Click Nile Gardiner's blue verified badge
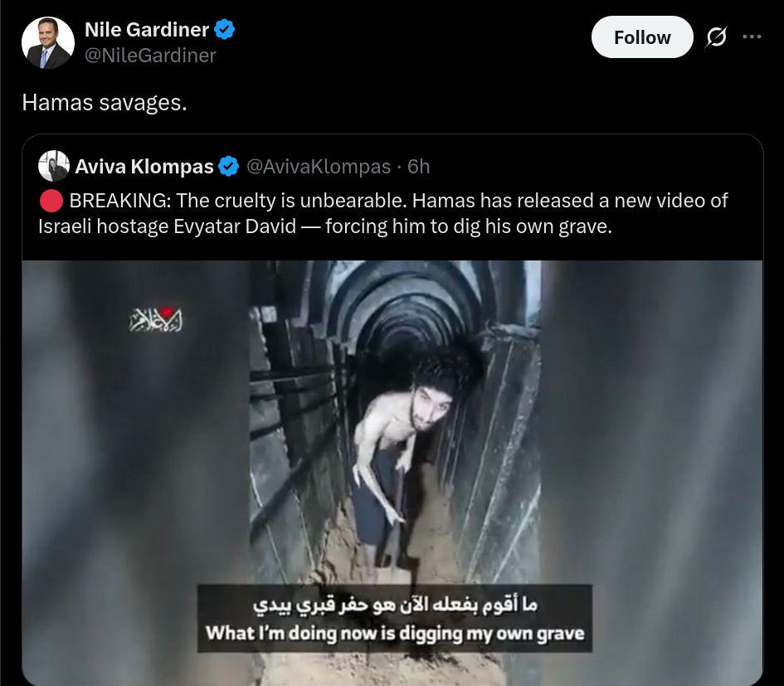 point(225,30)
